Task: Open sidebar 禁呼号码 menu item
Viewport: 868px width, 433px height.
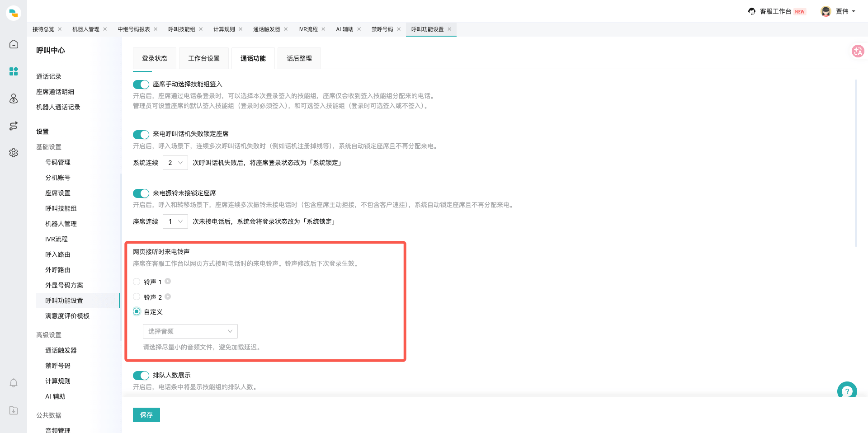Action: tap(58, 366)
